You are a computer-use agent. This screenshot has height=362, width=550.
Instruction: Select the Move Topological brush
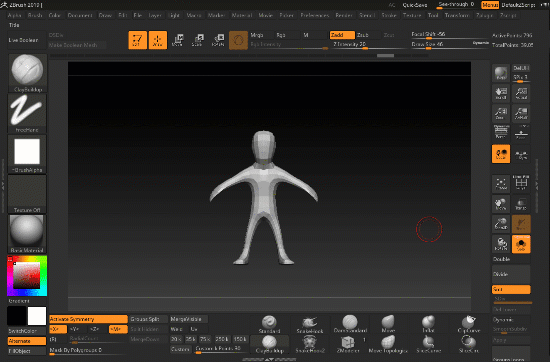tap(388, 344)
